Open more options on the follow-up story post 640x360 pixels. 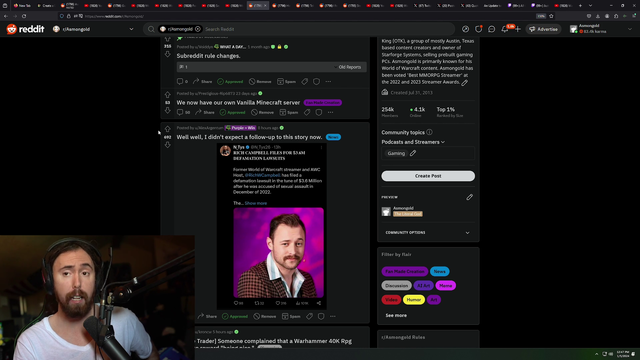(333, 316)
